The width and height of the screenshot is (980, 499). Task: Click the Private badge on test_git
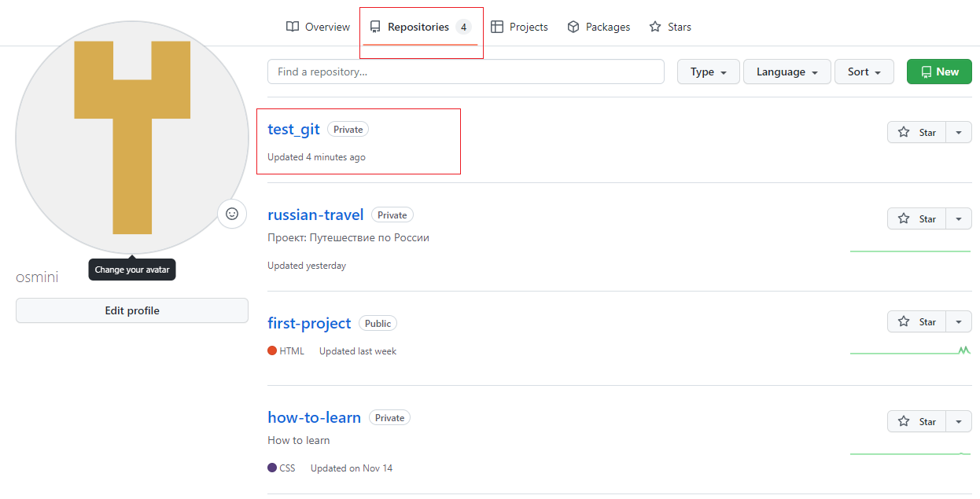[348, 130]
